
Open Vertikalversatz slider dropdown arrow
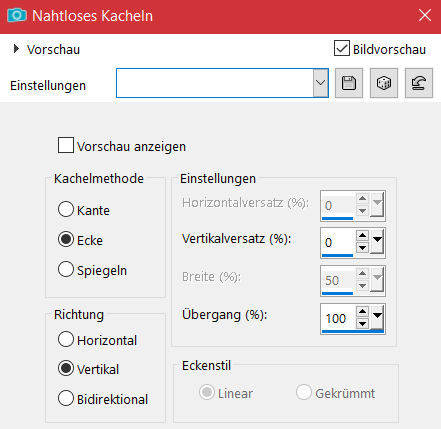(377, 241)
